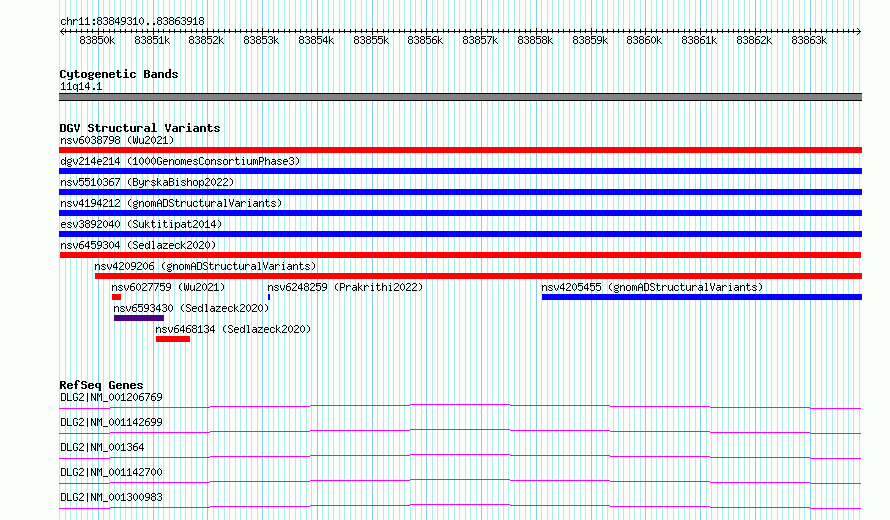The height and width of the screenshot is (520, 890).
Task: Click the ruler's left arrow end
Action: click(62, 31)
